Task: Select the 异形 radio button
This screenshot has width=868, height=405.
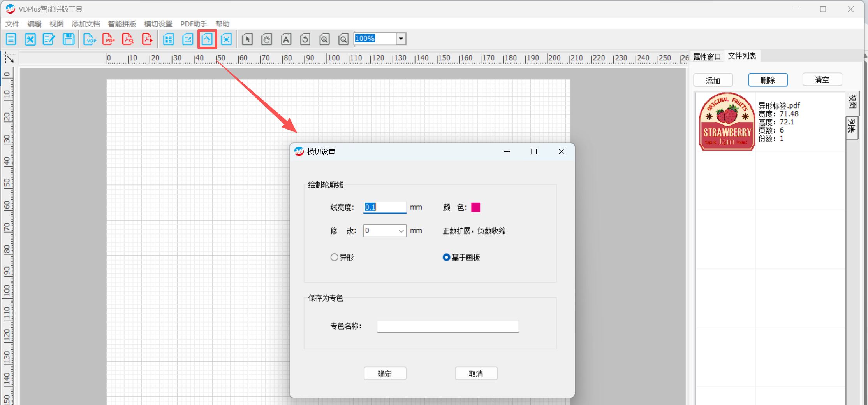Action: (x=334, y=257)
